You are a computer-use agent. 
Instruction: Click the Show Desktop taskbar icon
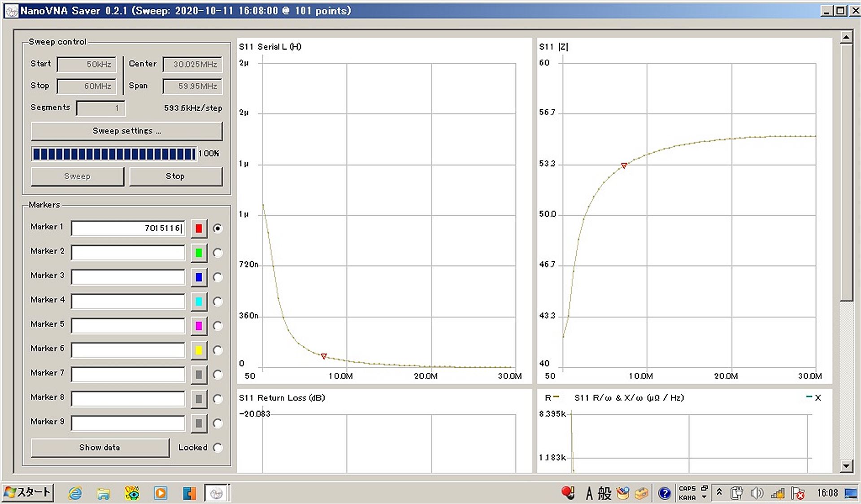851,493
